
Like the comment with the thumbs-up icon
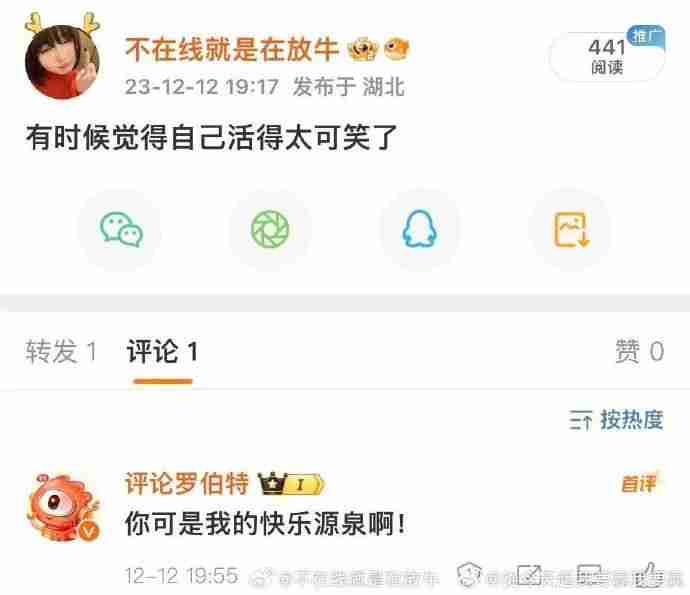[x=649, y=574]
